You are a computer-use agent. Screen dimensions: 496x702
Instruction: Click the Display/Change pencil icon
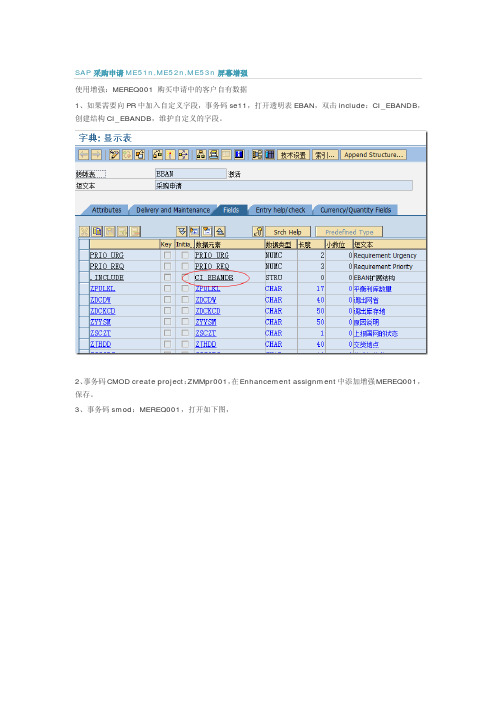[114, 155]
